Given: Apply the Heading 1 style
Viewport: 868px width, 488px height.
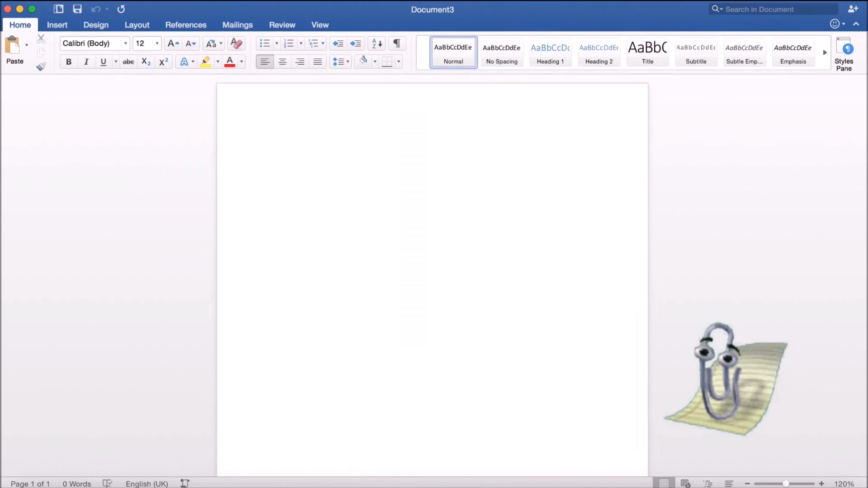Looking at the screenshot, I should (550, 52).
